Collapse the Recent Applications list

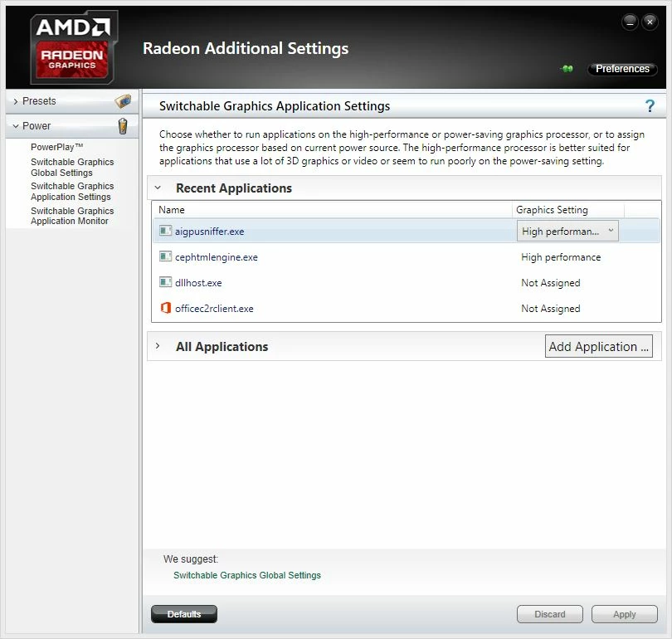[x=158, y=188]
